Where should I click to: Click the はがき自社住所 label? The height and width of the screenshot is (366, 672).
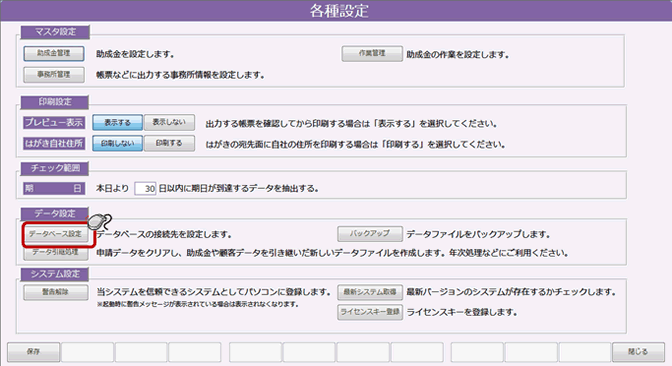(54, 144)
